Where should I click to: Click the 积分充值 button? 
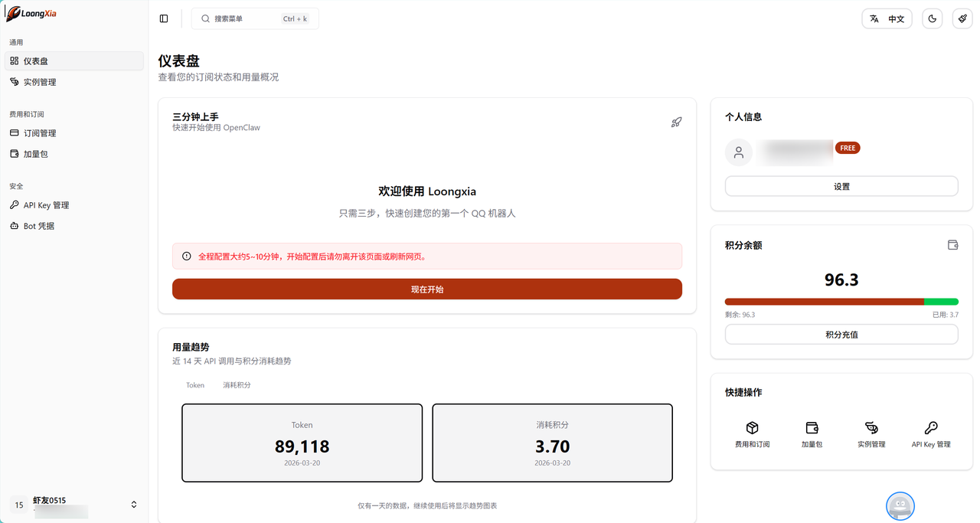[841, 335]
